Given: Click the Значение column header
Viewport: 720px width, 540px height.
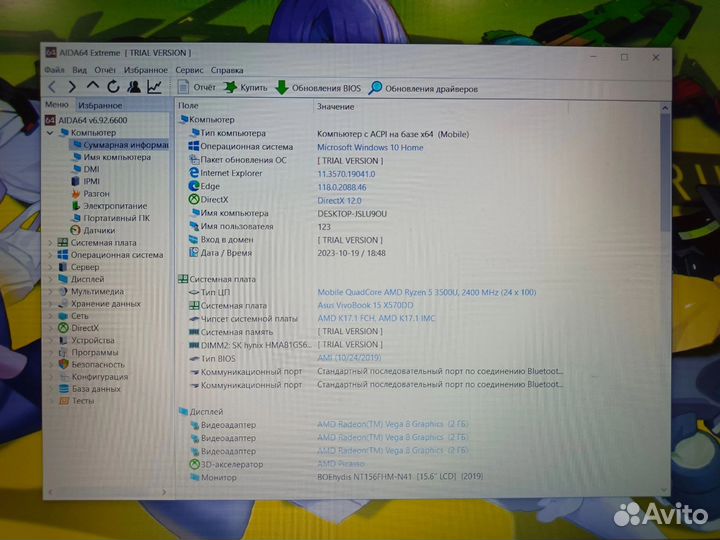Looking at the screenshot, I should point(441,107).
